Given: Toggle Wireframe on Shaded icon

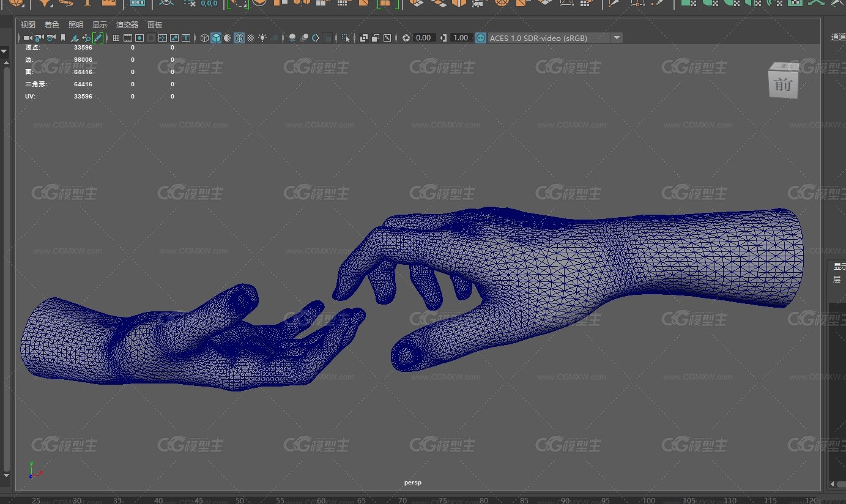Looking at the screenshot, I should point(239,38).
